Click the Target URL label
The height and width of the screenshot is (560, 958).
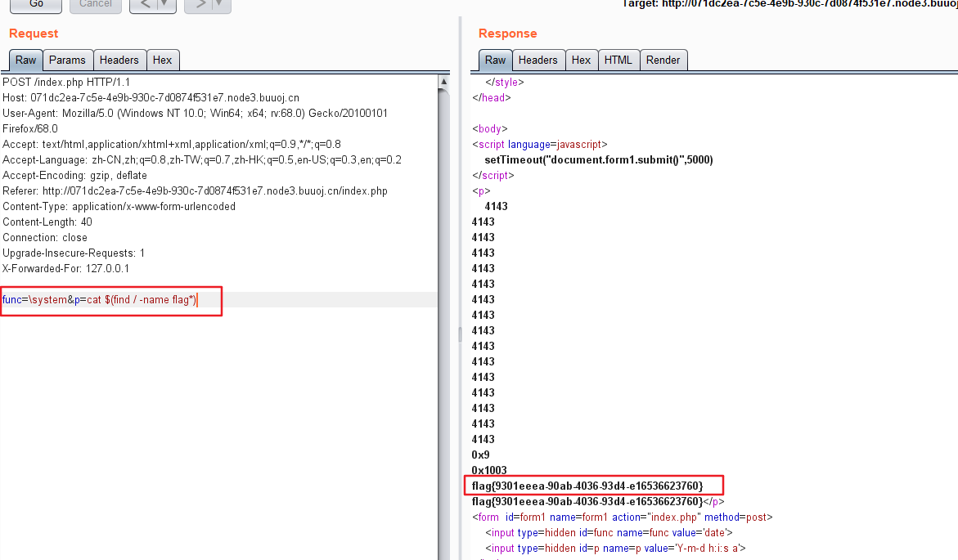coord(789,4)
